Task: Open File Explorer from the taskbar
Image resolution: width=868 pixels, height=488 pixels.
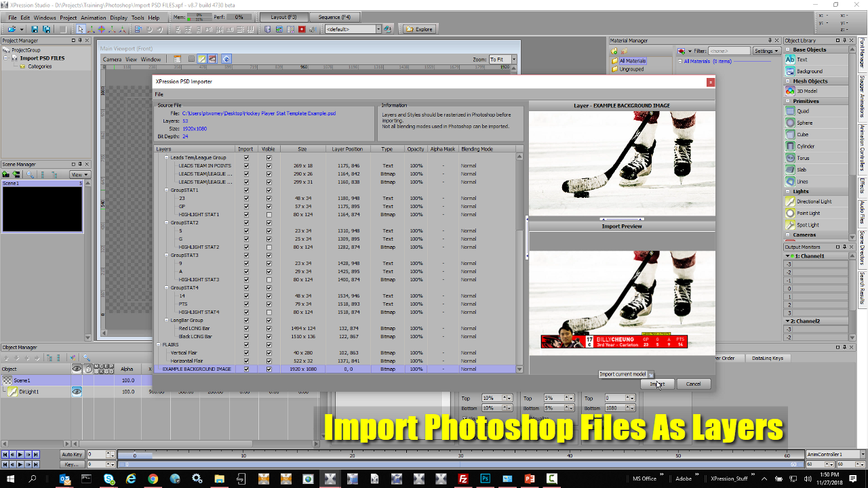Action: (x=219, y=479)
